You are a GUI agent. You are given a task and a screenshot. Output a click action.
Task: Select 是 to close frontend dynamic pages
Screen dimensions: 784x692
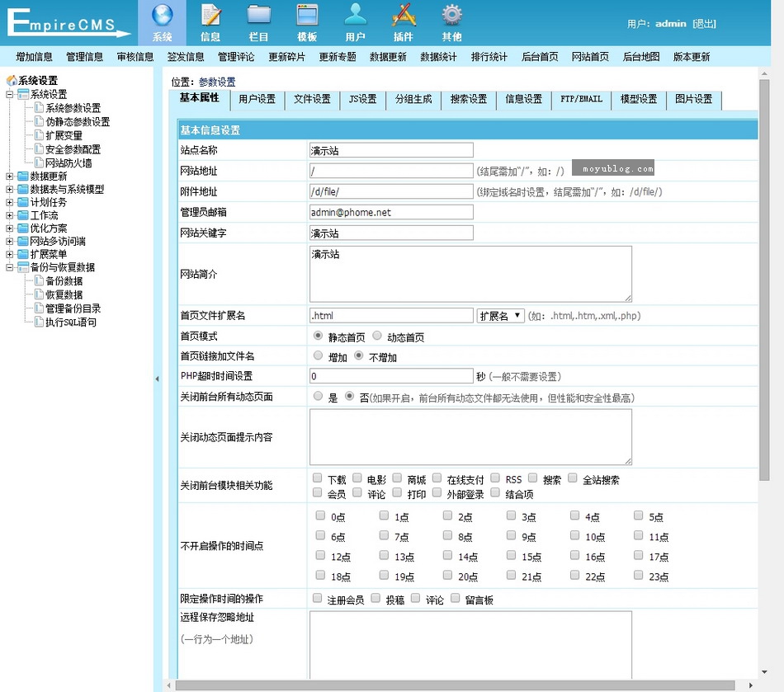point(318,396)
